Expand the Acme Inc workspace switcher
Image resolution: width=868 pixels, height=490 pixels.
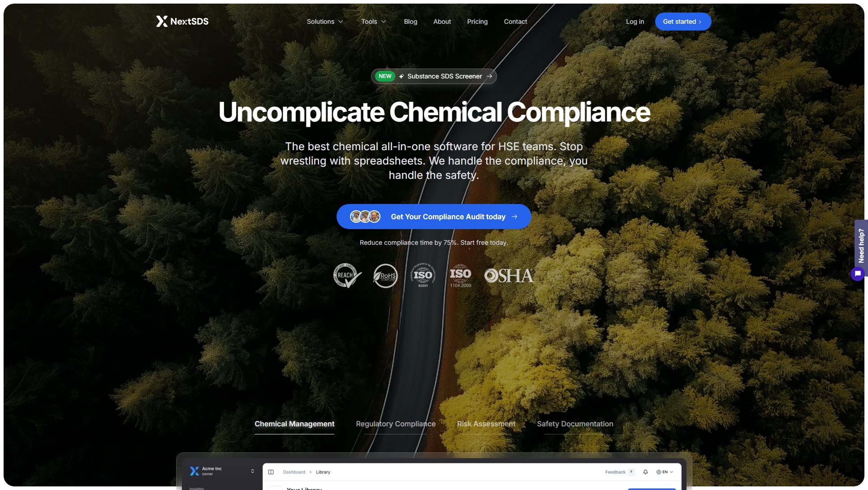[x=252, y=471]
